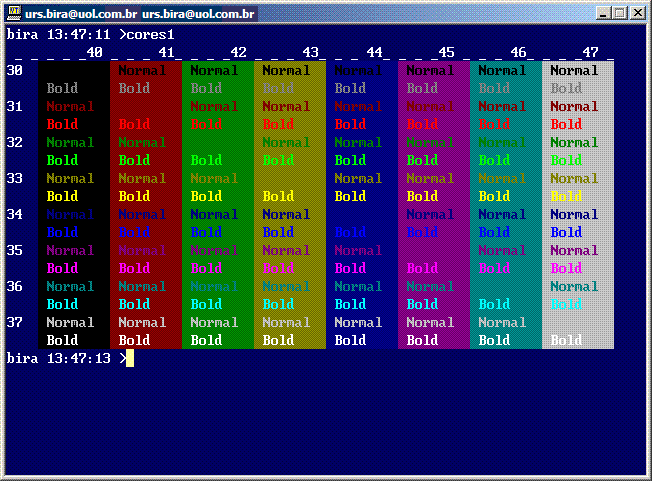The height and width of the screenshot is (481, 654).
Task: Click the prompt text 'bira 13:47:13'
Action: click(58, 358)
